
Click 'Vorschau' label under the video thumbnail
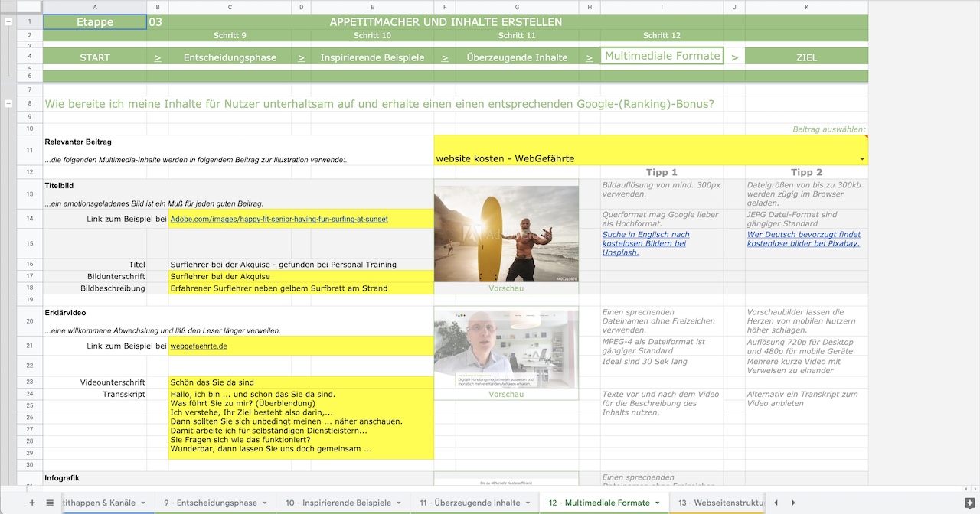coord(506,394)
